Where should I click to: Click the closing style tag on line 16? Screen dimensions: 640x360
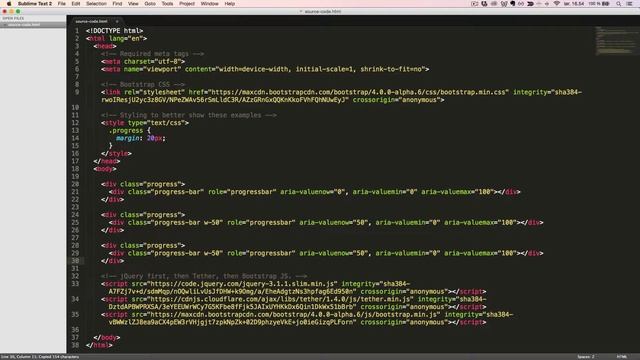click(x=116, y=153)
